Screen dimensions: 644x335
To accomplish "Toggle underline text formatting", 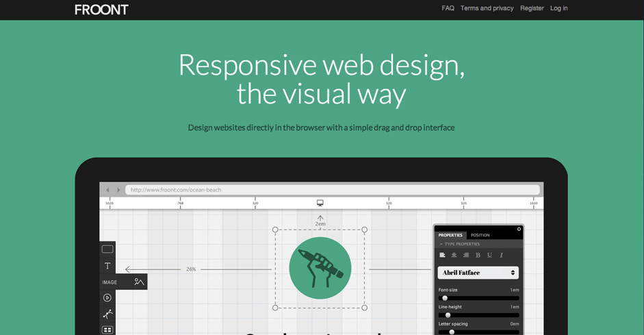I will tap(489, 255).
